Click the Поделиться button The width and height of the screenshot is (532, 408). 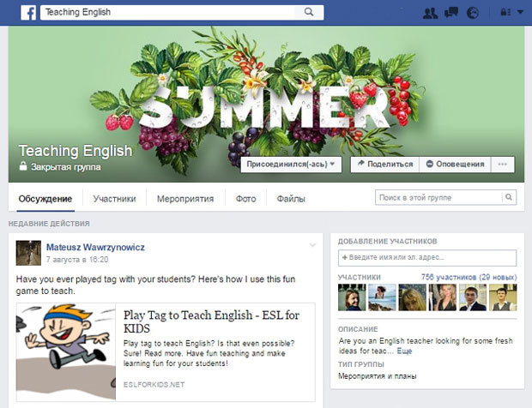click(x=385, y=165)
